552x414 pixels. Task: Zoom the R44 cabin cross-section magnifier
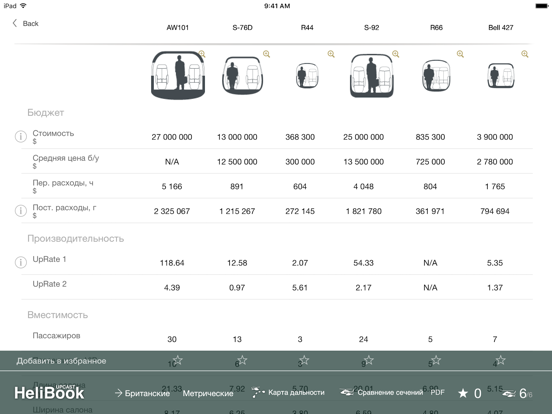tap(331, 54)
